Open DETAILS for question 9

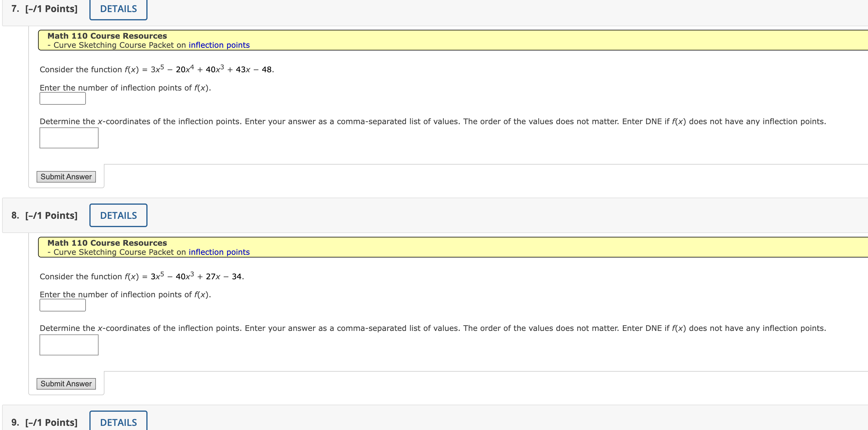click(118, 422)
